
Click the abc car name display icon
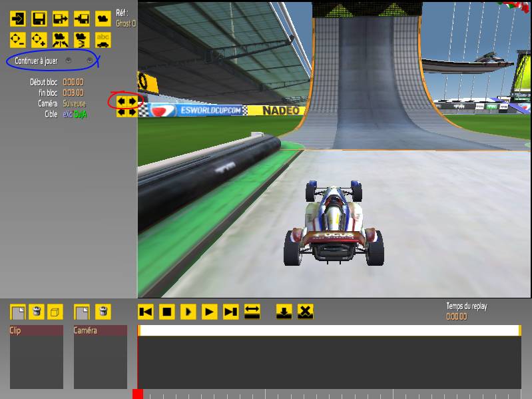pos(103,40)
